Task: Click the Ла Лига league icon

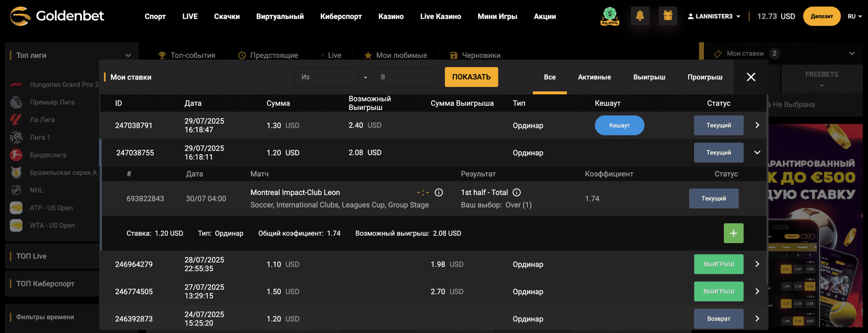Action: pyautogui.click(x=16, y=120)
